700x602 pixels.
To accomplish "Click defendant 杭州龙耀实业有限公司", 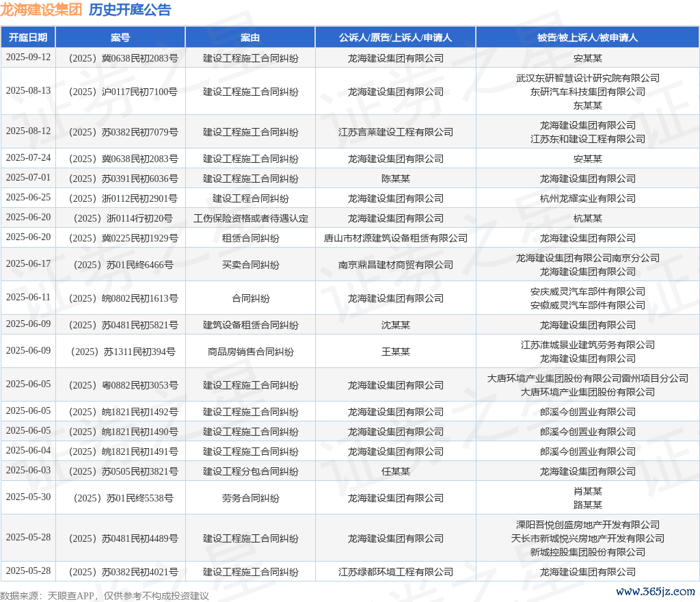I will pyautogui.click(x=587, y=198).
